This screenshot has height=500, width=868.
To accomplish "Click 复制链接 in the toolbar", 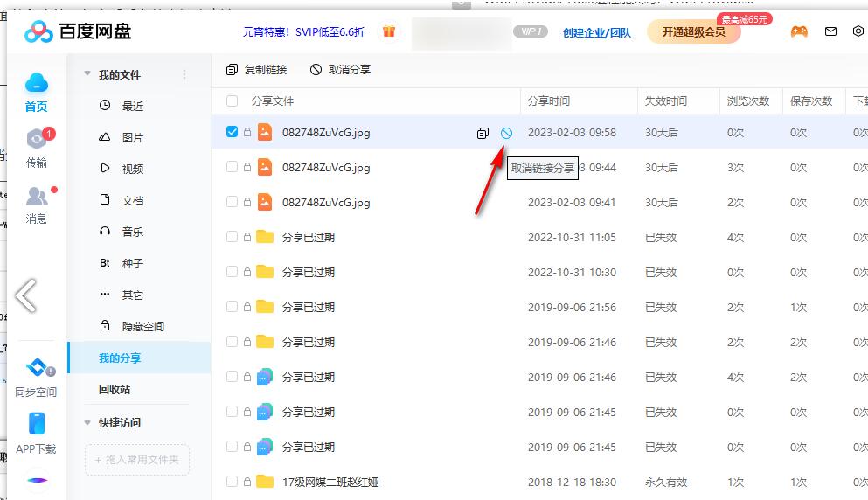I will (x=256, y=69).
